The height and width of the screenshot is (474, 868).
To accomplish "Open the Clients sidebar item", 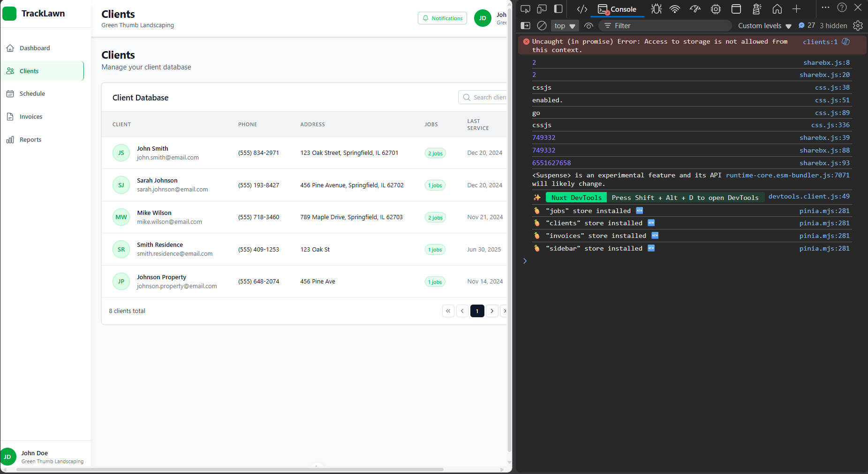I will (42, 71).
